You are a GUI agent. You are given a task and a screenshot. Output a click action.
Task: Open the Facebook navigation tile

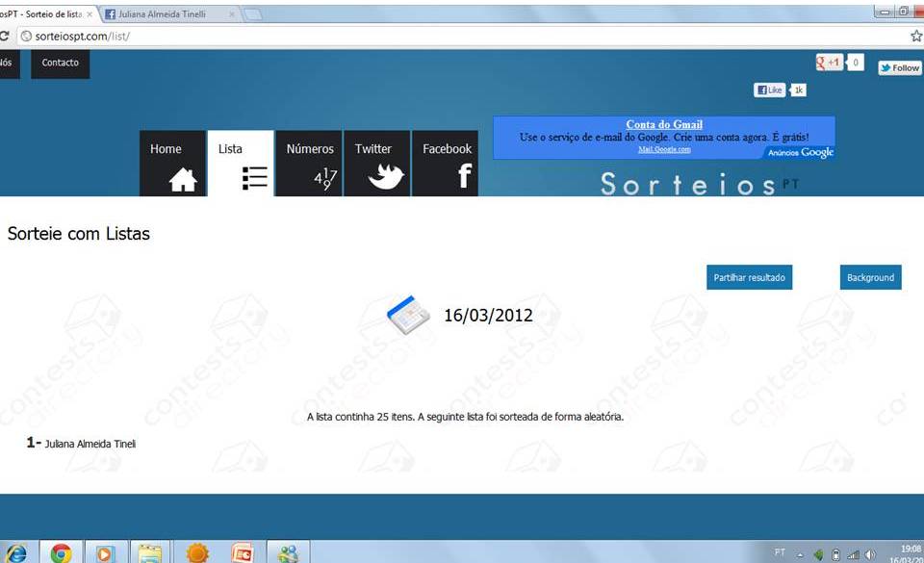click(x=446, y=164)
